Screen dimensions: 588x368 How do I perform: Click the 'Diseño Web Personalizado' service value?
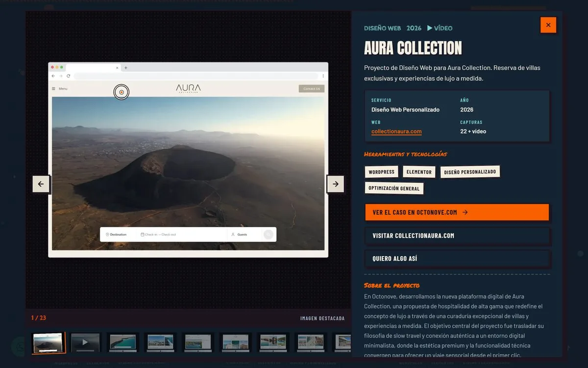click(405, 110)
